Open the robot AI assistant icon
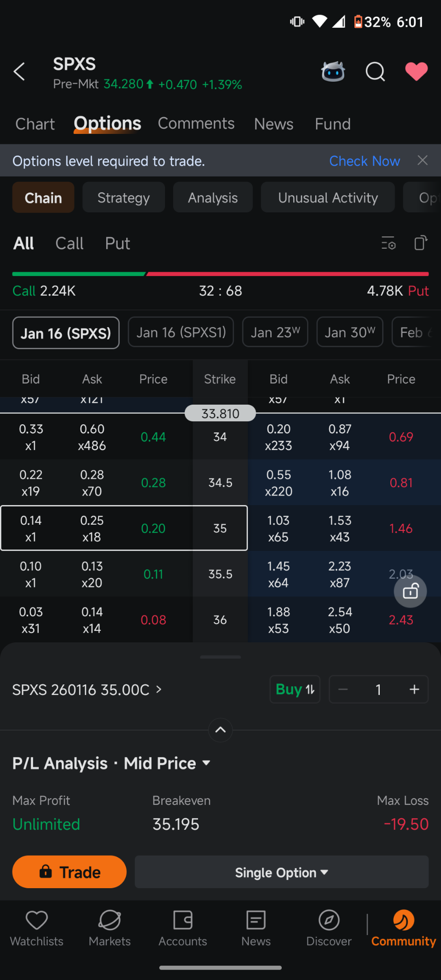This screenshot has width=441, height=980. 333,72
